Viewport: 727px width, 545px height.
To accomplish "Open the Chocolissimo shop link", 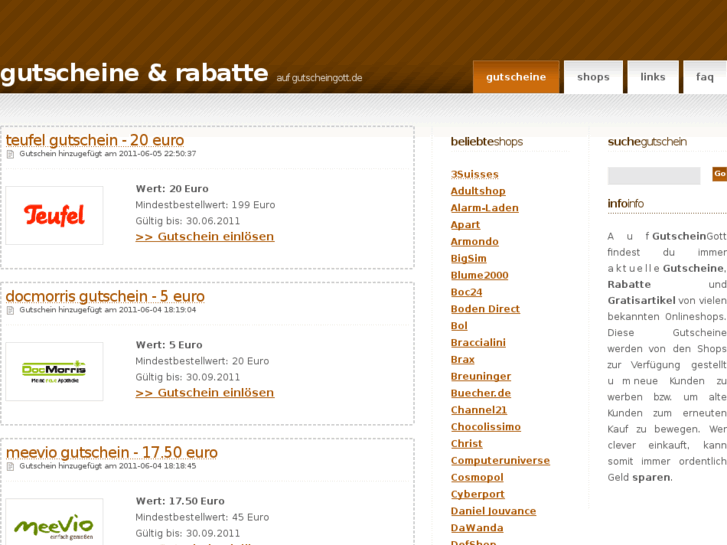I will (486, 427).
